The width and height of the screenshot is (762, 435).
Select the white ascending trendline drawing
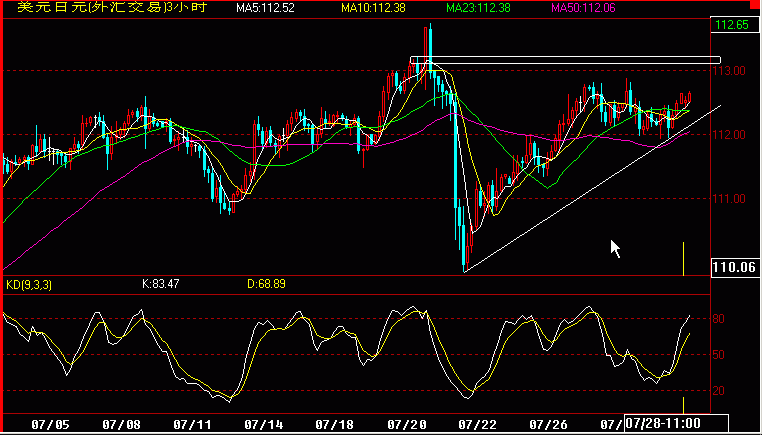coord(592,188)
